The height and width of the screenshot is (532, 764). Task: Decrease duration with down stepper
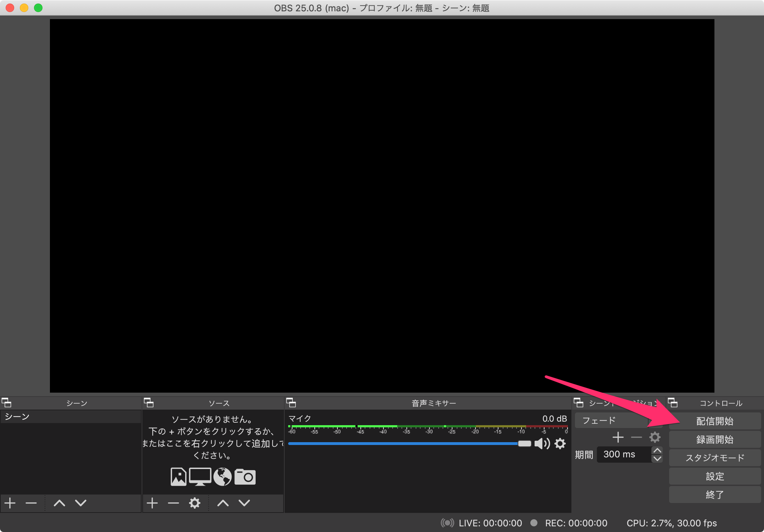pyautogui.click(x=657, y=458)
